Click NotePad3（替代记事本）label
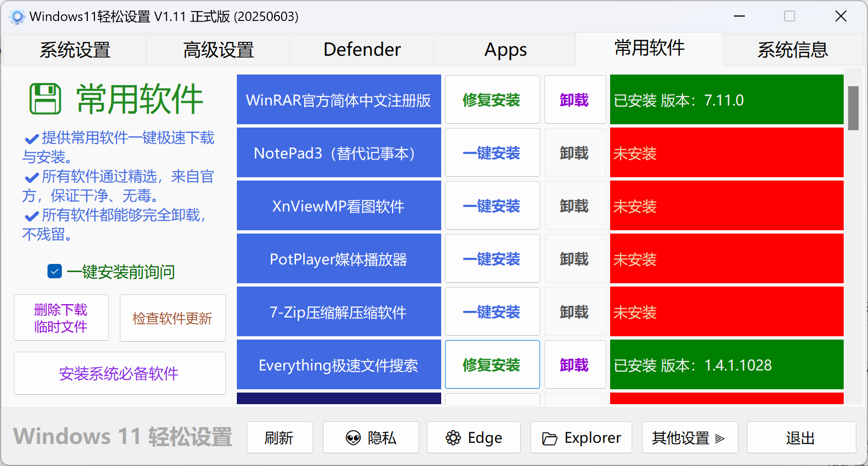The height and width of the screenshot is (466, 868). click(338, 152)
